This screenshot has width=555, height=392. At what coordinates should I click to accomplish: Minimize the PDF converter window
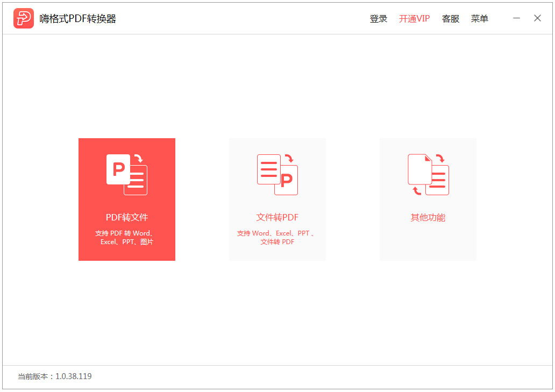click(517, 18)
